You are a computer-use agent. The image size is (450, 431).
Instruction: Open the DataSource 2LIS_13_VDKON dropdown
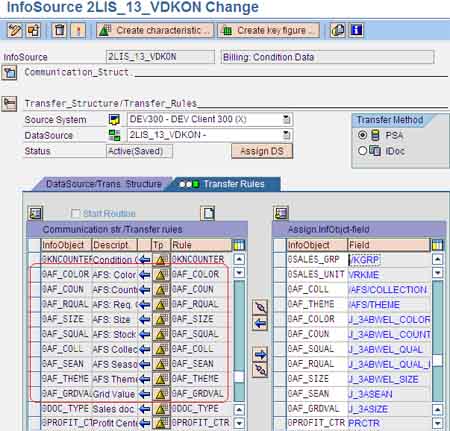click(x=286, y=135)
